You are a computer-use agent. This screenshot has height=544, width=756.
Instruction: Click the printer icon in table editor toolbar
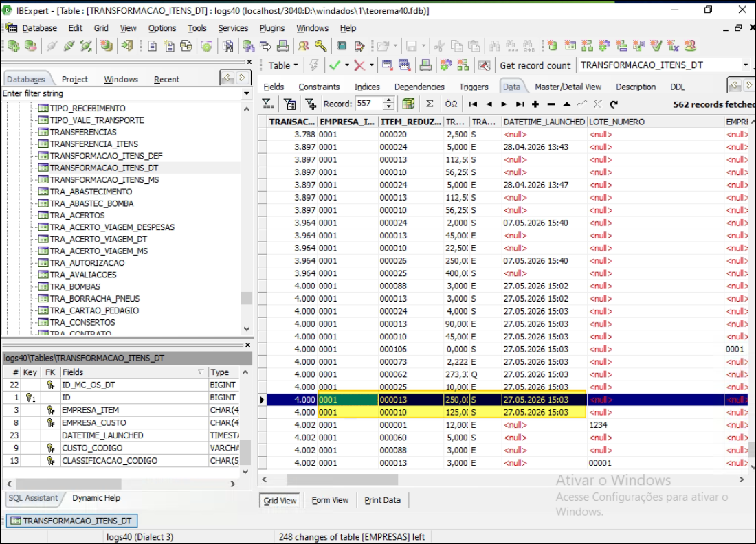point(425,65)
